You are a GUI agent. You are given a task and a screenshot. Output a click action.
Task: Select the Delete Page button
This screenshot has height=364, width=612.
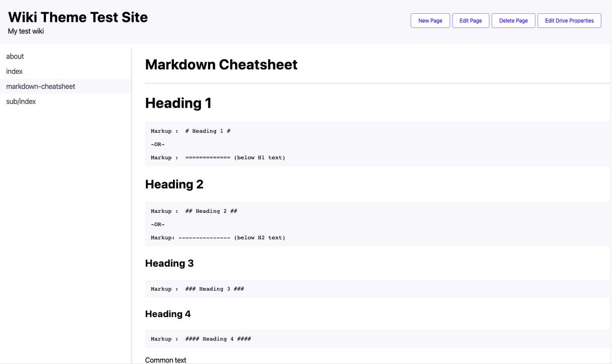point(513,20)
